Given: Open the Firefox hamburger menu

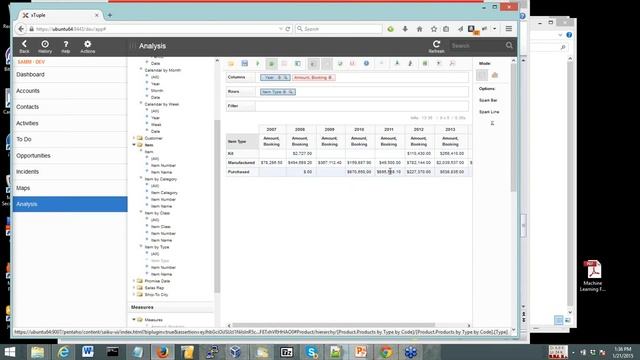Looking at the screenshot, I should [509, 29].
